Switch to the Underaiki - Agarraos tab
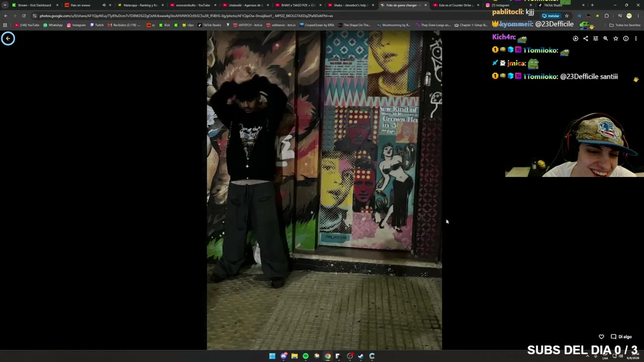Viewport: 644px width, 362px height. (x=246, y=5)
